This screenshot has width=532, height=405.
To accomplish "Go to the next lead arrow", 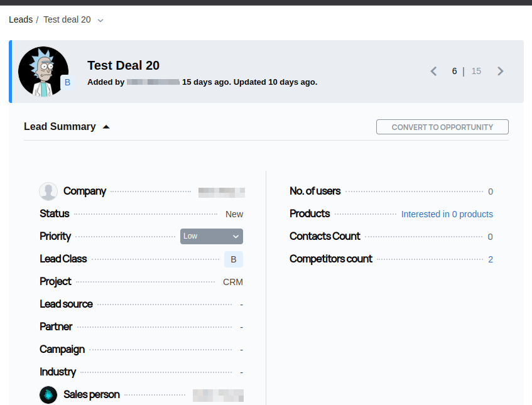I will (x=501, y=71).
